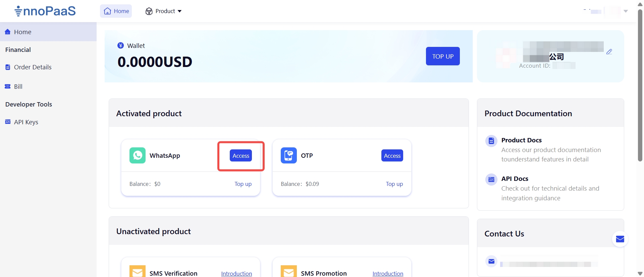Image resolution: width=644 pixels, height=277 pixels.
Task: Click the Product Docs icon
Action: pos(491,141)
